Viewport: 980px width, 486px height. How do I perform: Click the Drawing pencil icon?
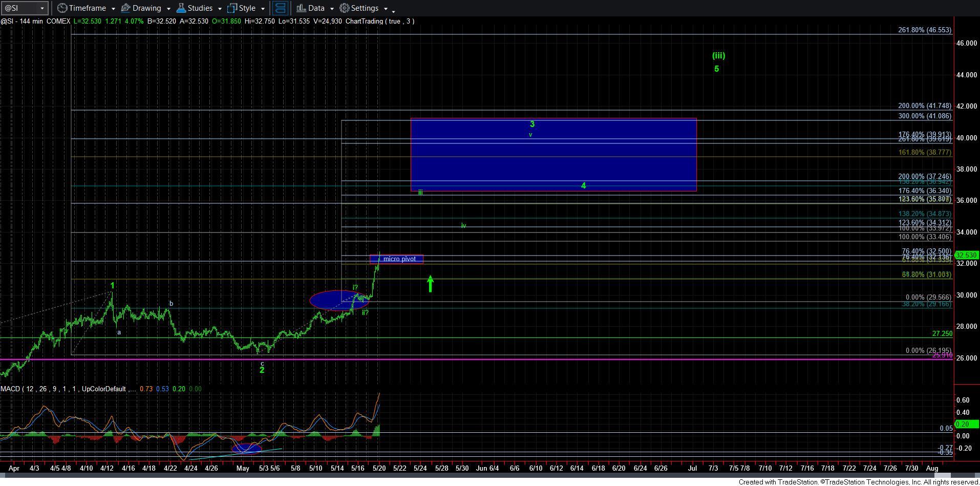coord(125,8)
